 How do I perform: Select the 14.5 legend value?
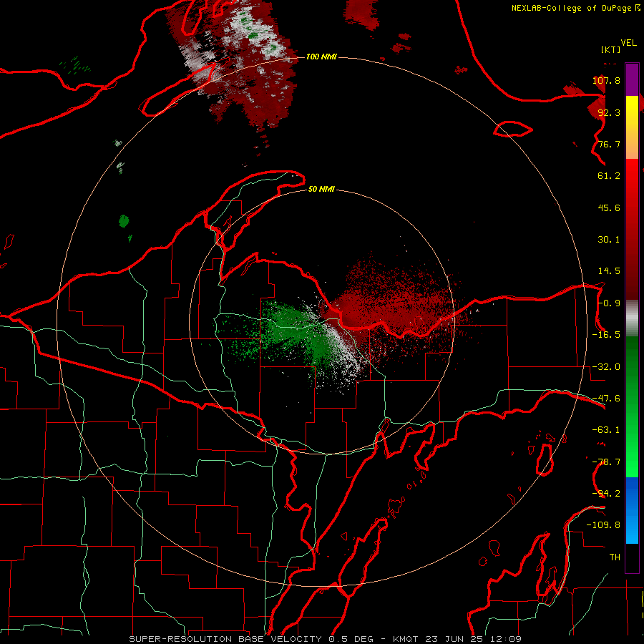click(x=609, y=271)
